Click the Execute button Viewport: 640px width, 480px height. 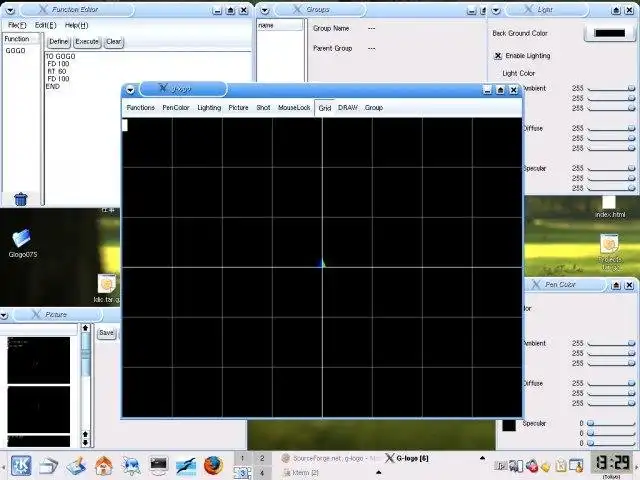(87, 42)
